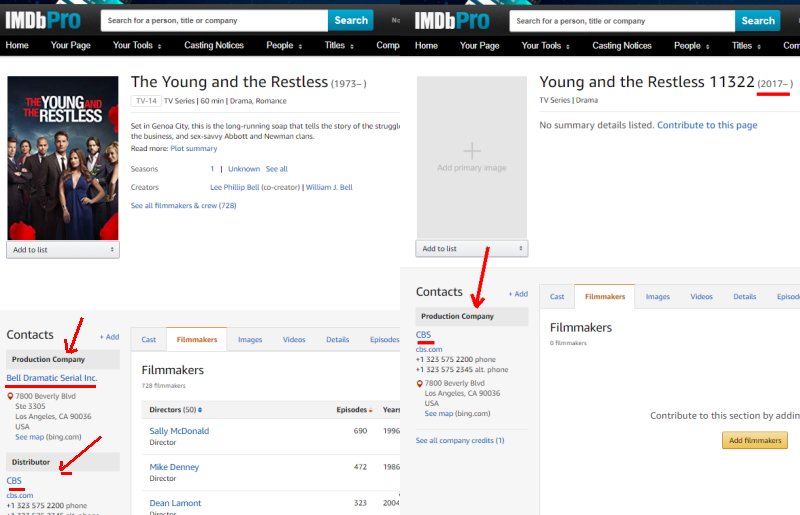Click Search button on left page
The height and width of the screenshot is (515, 800).
[x=351, y=20]
